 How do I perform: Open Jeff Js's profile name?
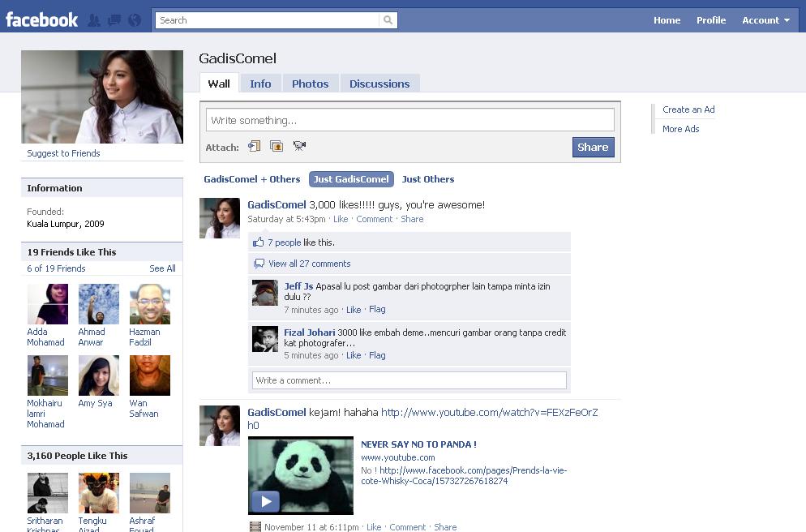298,286
